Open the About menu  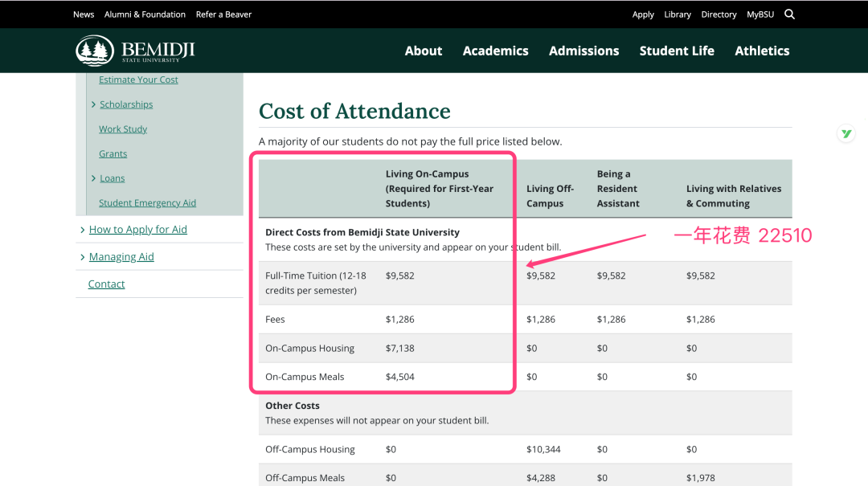(x=424, y=51)
